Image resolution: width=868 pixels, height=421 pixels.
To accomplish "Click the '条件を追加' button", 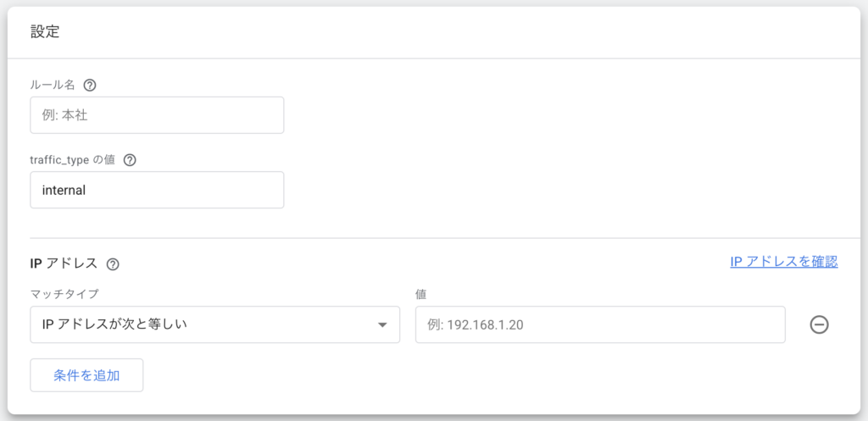I will point(86,375).
